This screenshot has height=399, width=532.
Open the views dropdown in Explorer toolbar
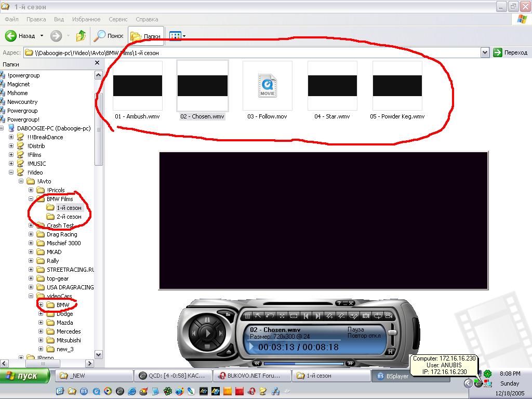(x=184, y=36)
